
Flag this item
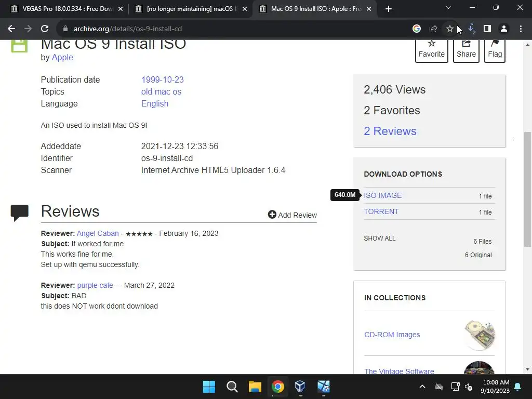[x=495, y=50]
